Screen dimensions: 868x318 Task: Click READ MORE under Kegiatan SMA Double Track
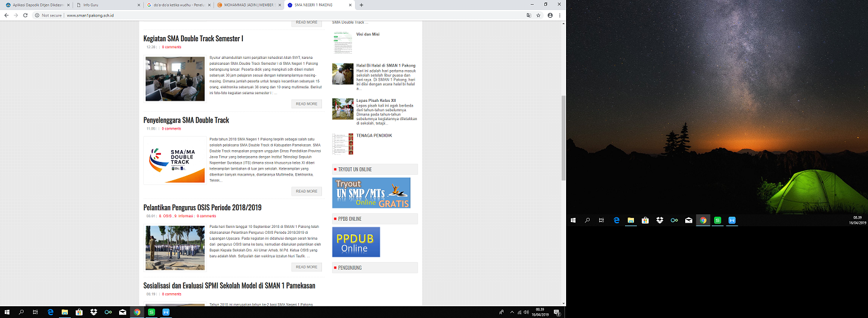tap(307, 104)
